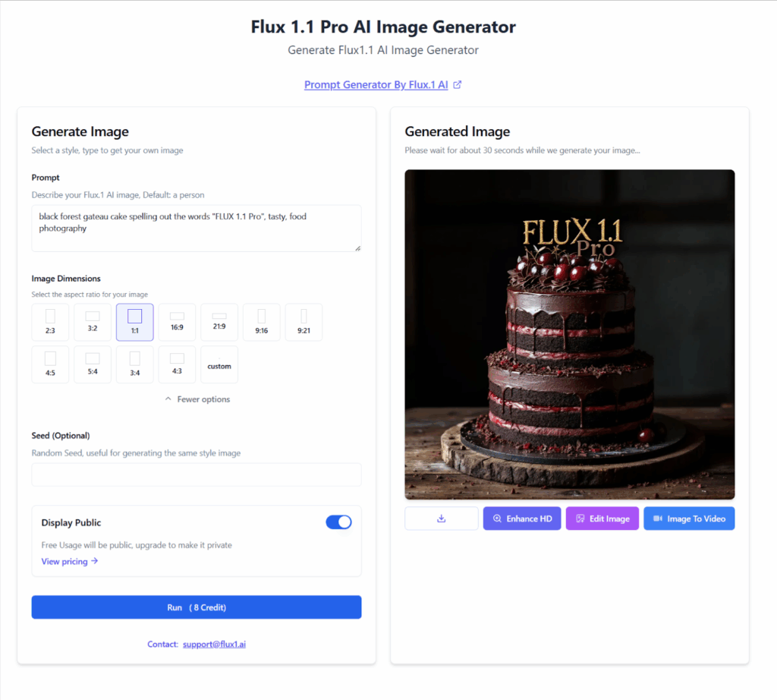Click the Enhance HD button
This screenshot has width=777, height=700.
click(522, 519)
